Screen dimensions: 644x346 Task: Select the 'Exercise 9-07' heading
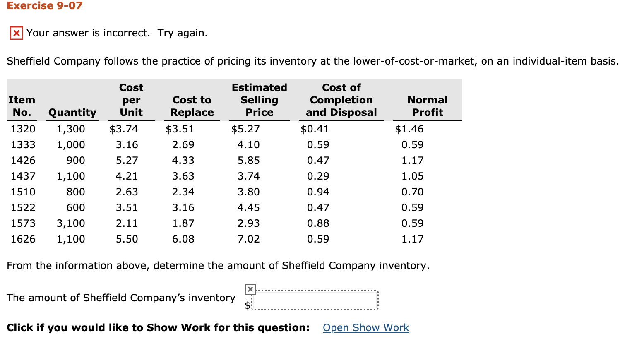tap(44, 6)
